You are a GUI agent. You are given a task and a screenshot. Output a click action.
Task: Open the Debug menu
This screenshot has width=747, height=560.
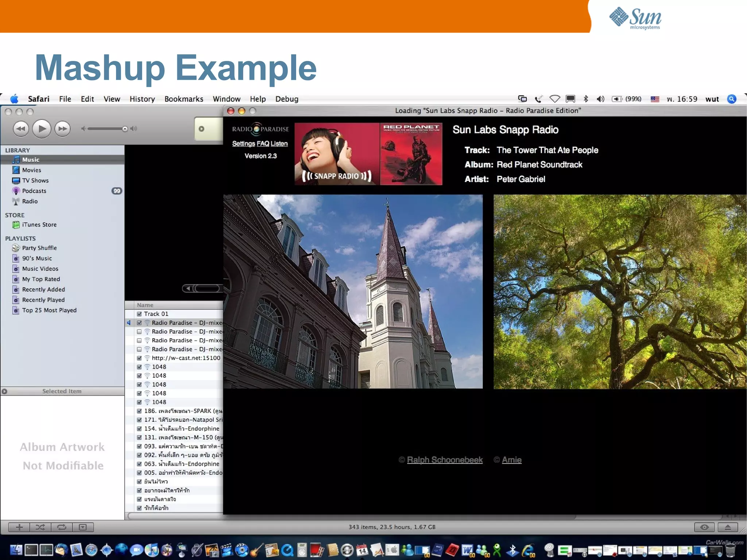click(287, 99)
